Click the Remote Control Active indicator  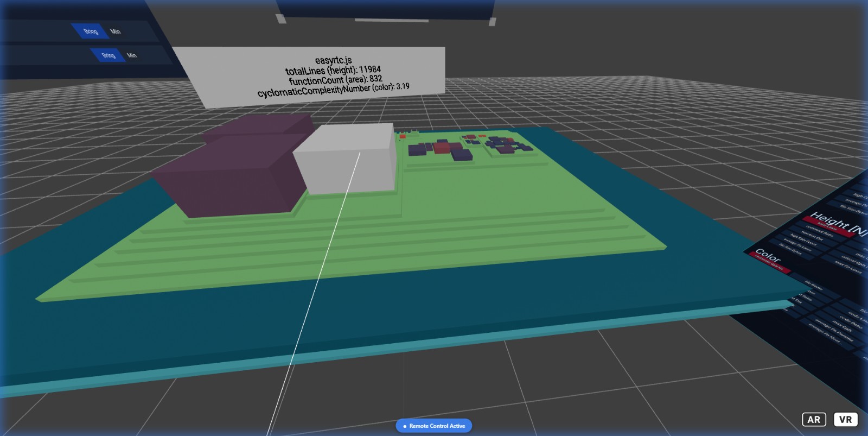pyautogui.click(x=434, y=426)
